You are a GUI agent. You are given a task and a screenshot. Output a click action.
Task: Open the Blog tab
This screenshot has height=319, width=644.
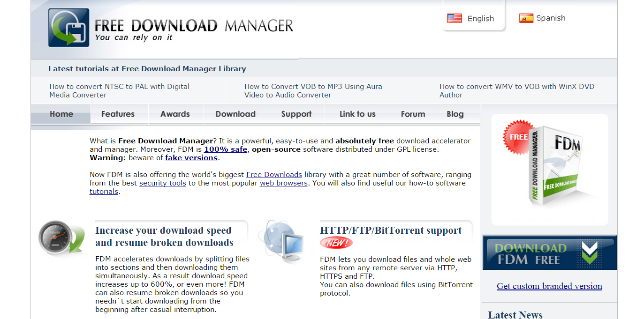(455, 114)
